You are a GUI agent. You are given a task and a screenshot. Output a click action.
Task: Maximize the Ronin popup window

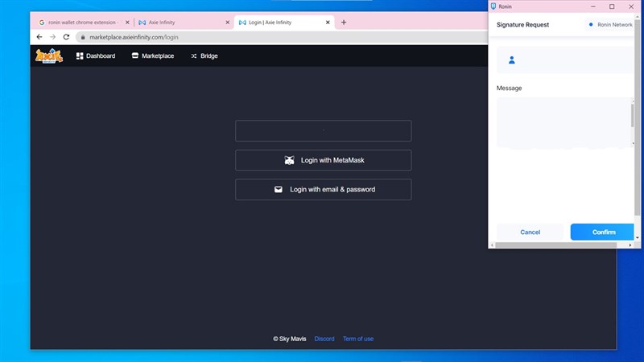pyautogui.click(x=612, y=6)
